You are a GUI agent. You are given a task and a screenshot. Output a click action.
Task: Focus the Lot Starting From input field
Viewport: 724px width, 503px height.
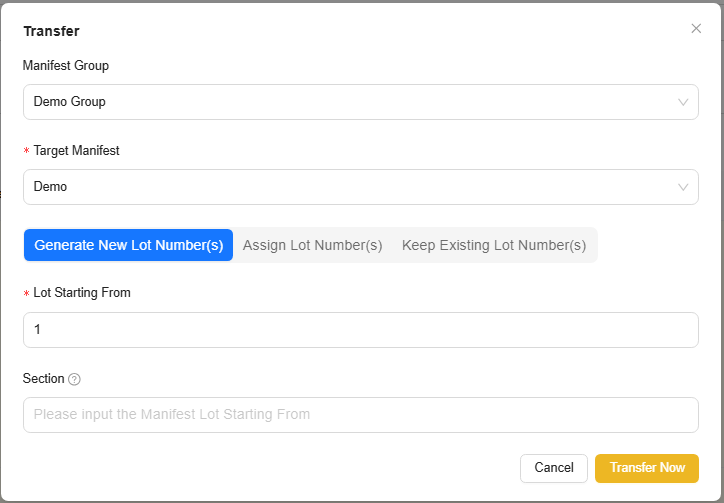coord(360,329)
